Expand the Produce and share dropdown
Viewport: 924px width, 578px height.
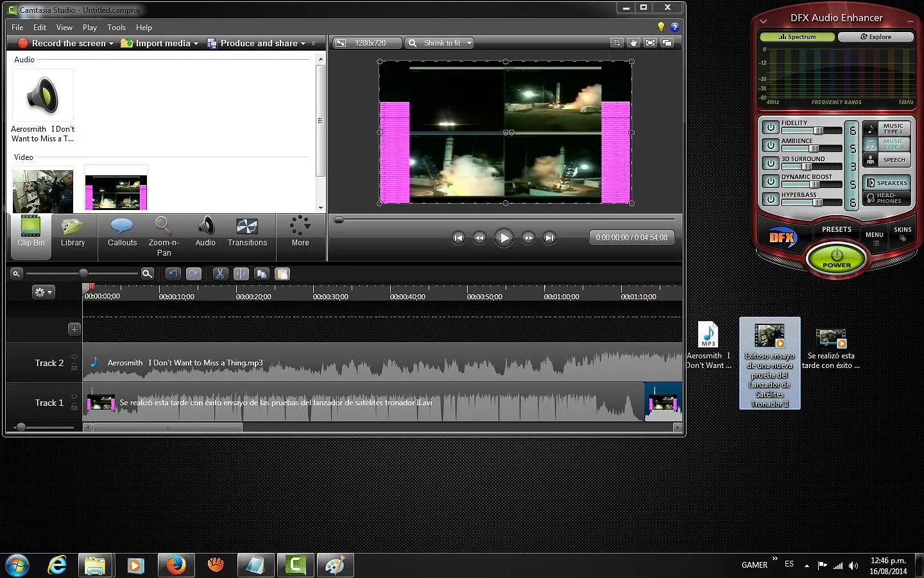(304, 43)
